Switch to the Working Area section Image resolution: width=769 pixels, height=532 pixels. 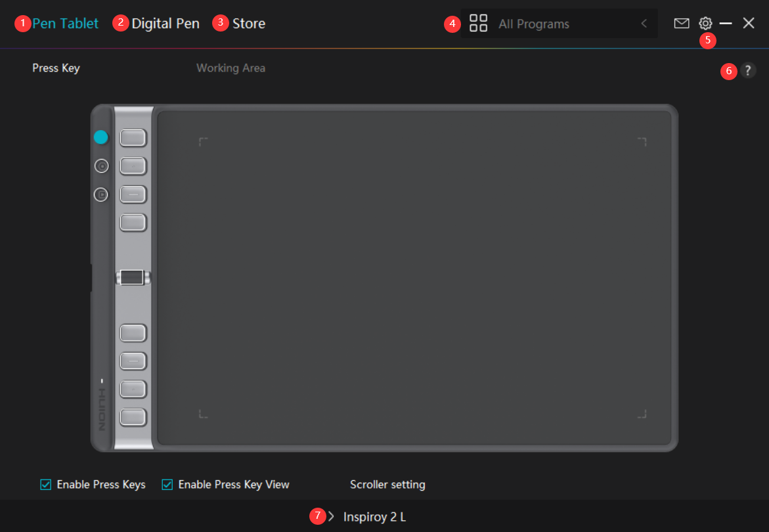231,68
